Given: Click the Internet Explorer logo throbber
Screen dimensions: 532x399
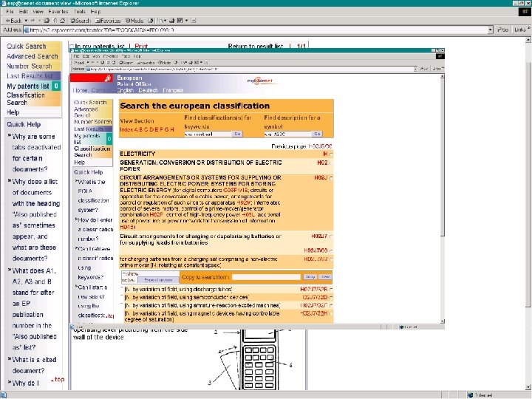Looking at the screenshot, I should (524, 12).
